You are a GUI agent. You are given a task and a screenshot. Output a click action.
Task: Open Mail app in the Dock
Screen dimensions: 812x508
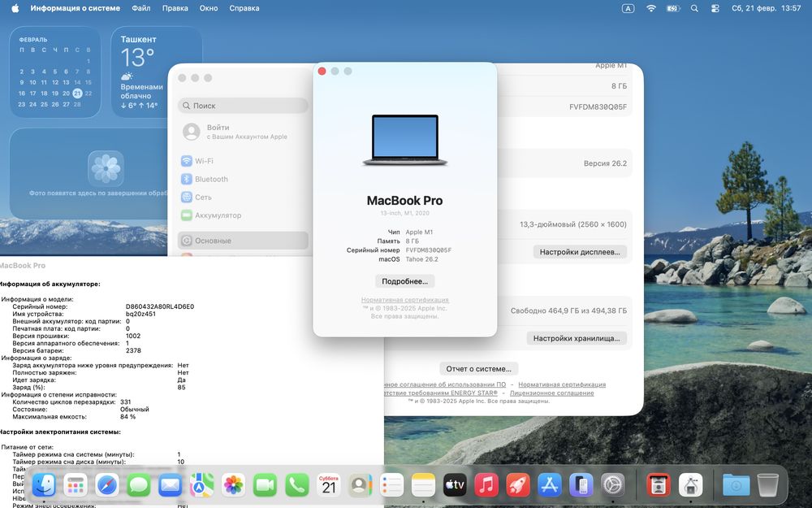[171, 485]
